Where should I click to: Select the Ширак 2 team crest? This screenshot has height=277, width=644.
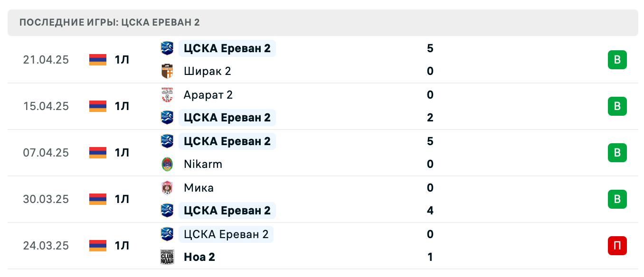pyautogui.click(x=167, y=71)
